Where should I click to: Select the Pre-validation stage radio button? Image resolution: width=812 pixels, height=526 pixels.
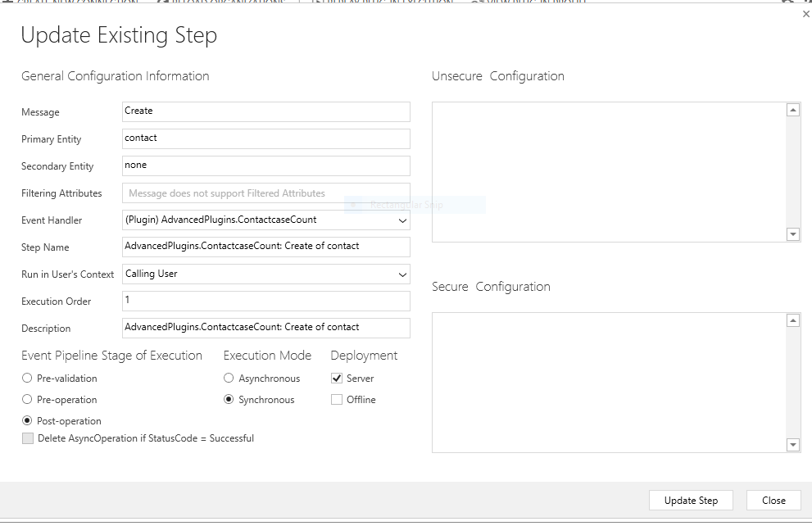28,379
